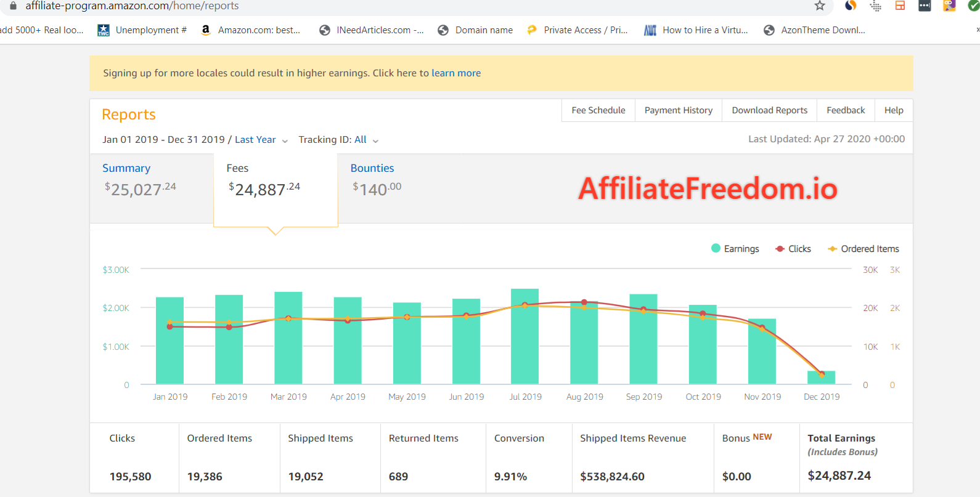Open the INeedArticles.com bookmark
Viewport: 980px width, 497px height.
[x=371, y=30]
